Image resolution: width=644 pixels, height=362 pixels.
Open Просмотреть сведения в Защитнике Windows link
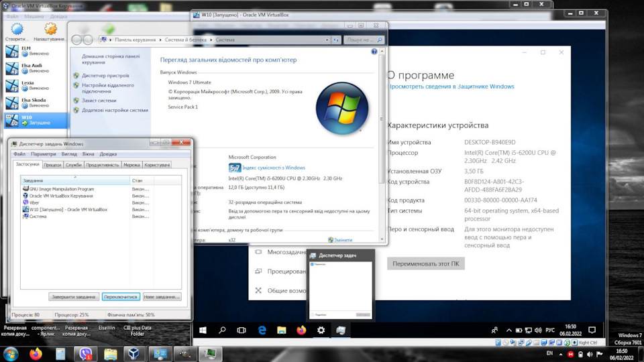pyautogui.click(x=451, y=86)
